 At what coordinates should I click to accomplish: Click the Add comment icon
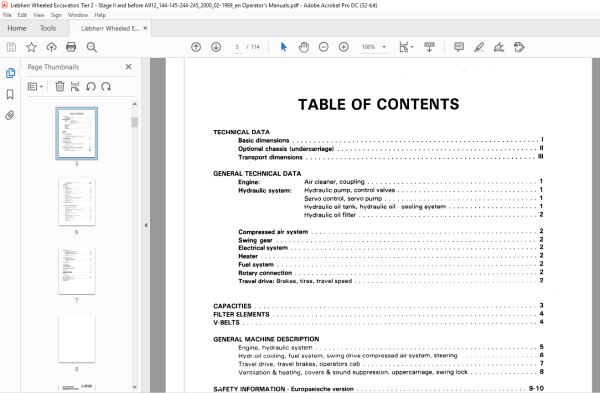pyautogui.click(x=459, y=47)
